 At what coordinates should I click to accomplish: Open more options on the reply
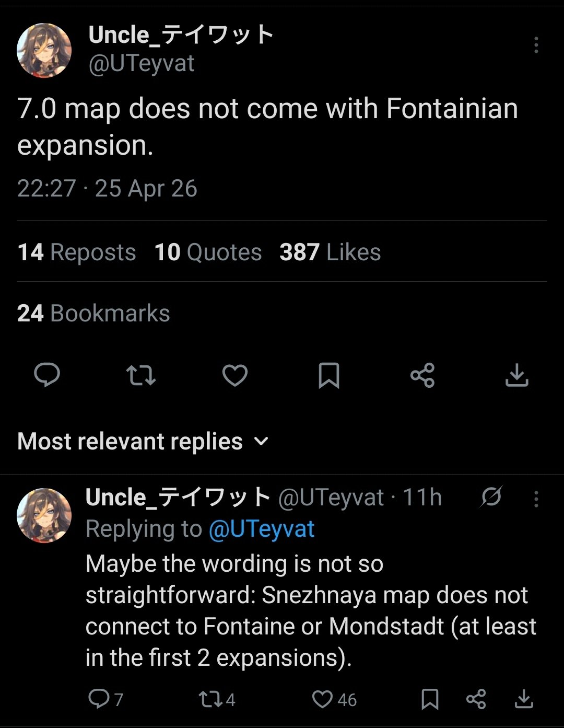536,499
